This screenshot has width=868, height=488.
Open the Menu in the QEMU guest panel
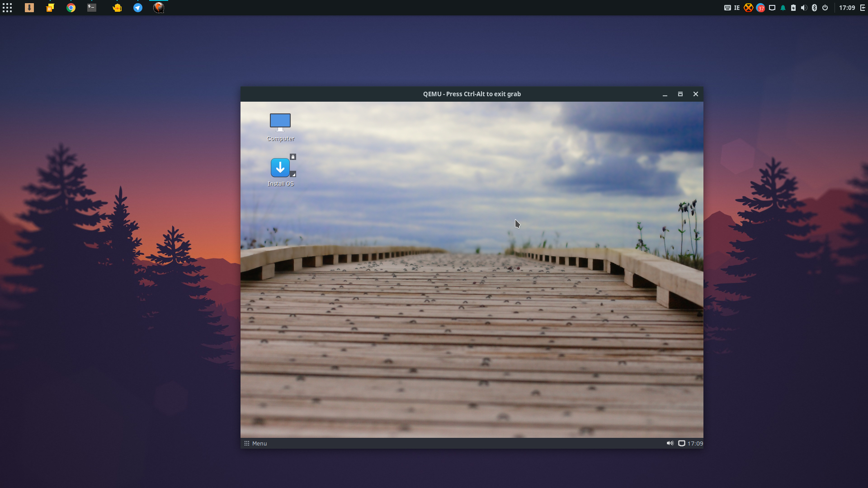255,443
